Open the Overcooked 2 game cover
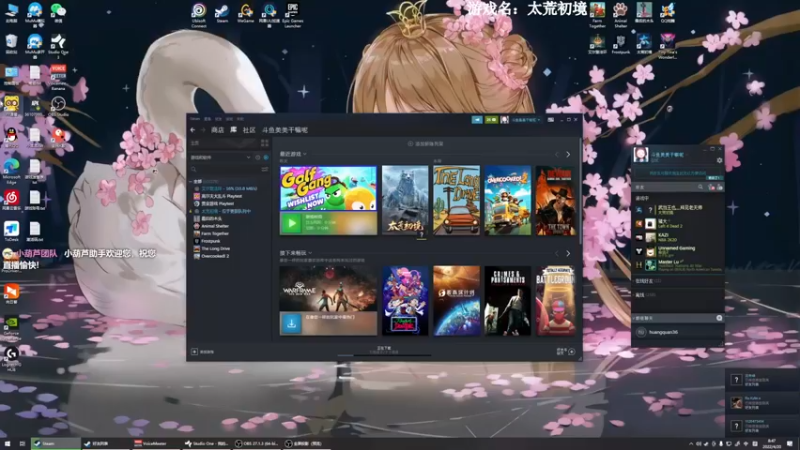Viewport: 800px width, 450px height. pyautogui.click(x=508, y=200)
